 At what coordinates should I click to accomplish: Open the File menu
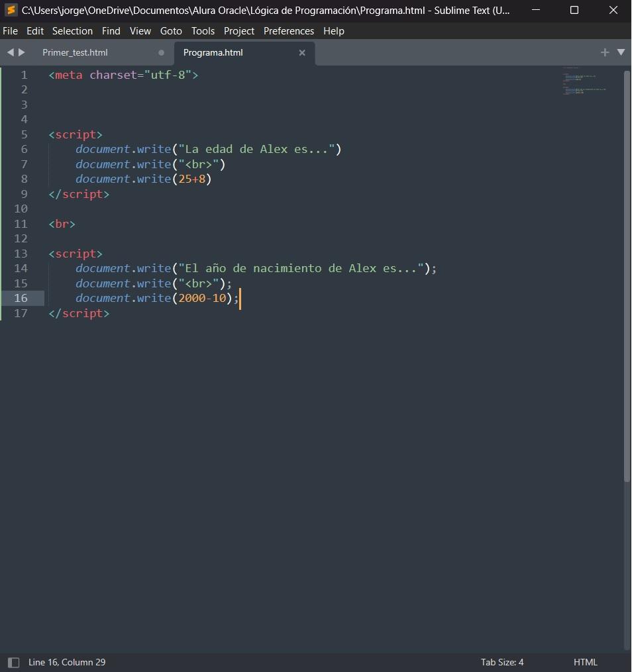pyautogui.click(x=10, y=31)
